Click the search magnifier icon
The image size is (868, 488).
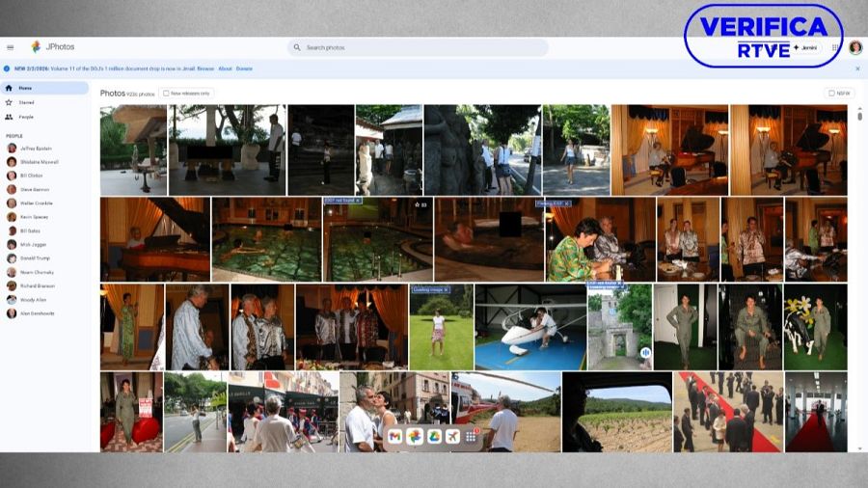tap(297, 47)
